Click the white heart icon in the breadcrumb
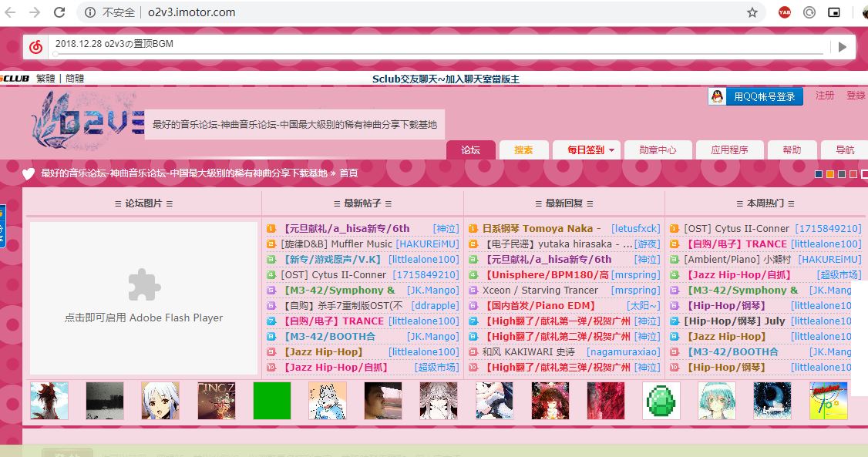This screenshot has height=457, width=868. pos(29,173)
